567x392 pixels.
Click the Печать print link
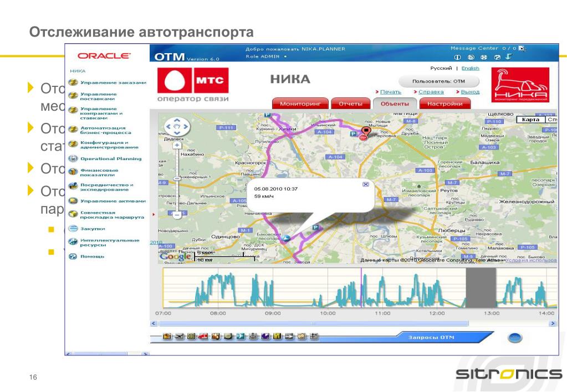[391, 92]
